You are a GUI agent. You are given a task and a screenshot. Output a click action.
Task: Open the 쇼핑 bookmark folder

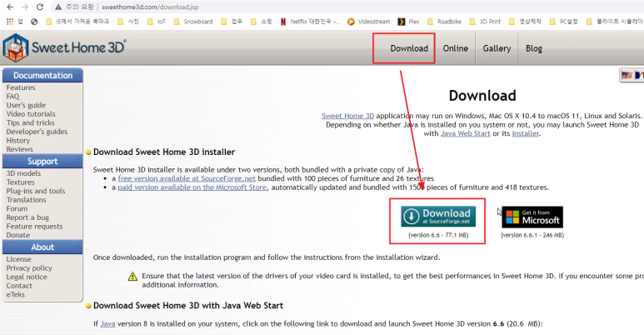pyautogui.click(x=262, y=22)
